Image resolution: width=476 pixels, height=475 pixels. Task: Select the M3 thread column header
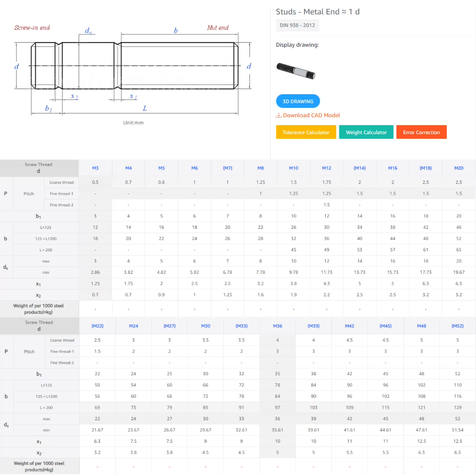tap(95, 168)
